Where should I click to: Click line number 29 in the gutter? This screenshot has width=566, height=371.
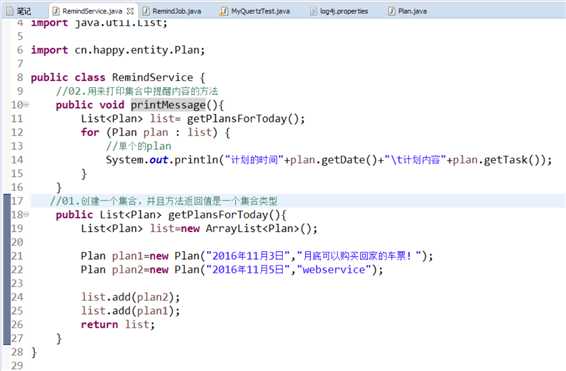(x=17, y=365)
